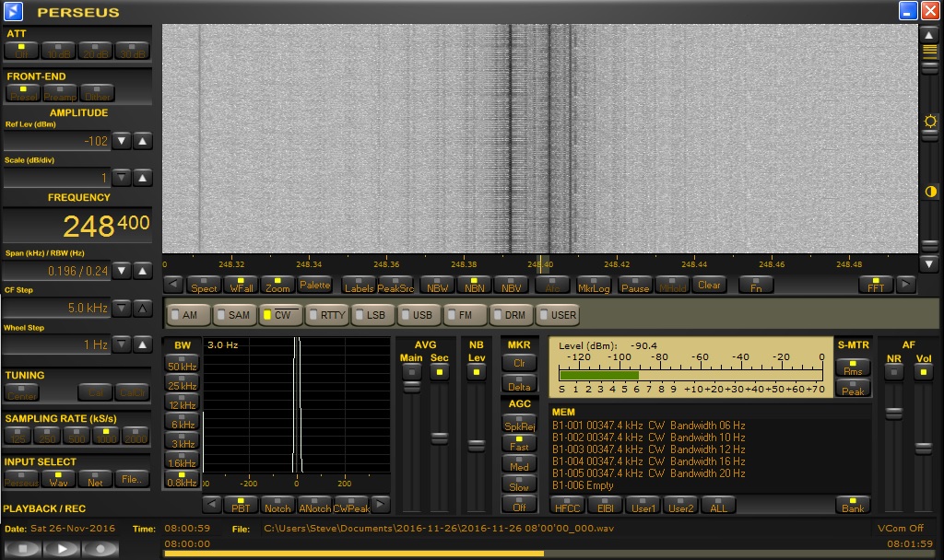944x560 pixels.
Task: Select the 50 kHz bandwidth
Action: coord(182,363)
